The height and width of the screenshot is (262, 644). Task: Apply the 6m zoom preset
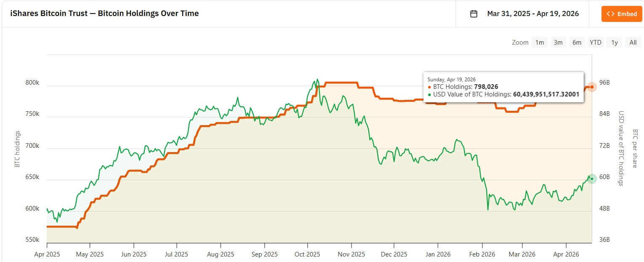pos(577,42)
